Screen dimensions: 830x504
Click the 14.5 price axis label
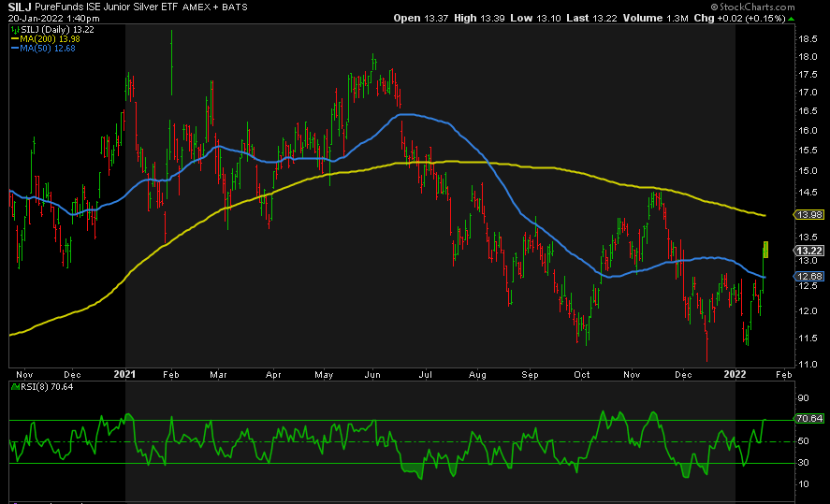tap(808, 193)
